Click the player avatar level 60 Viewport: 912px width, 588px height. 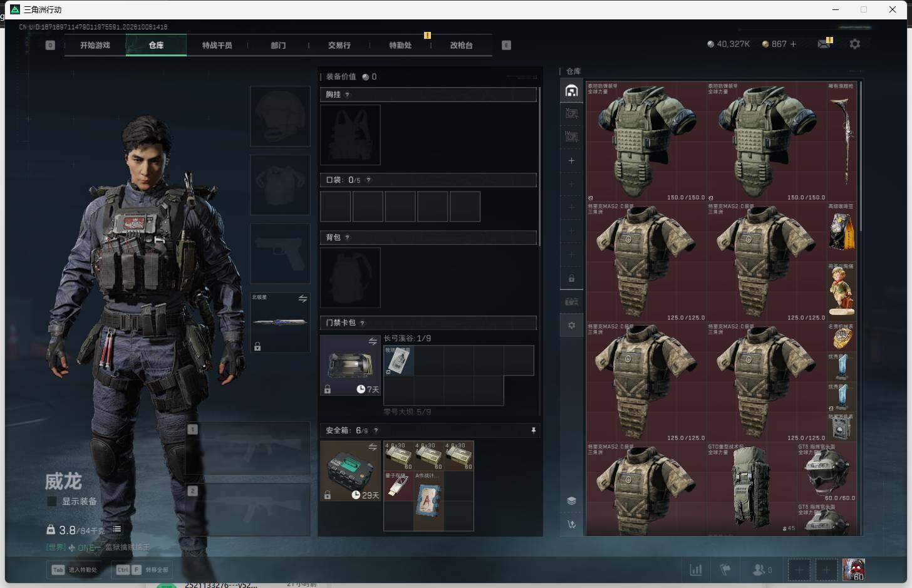pos(854,570)
